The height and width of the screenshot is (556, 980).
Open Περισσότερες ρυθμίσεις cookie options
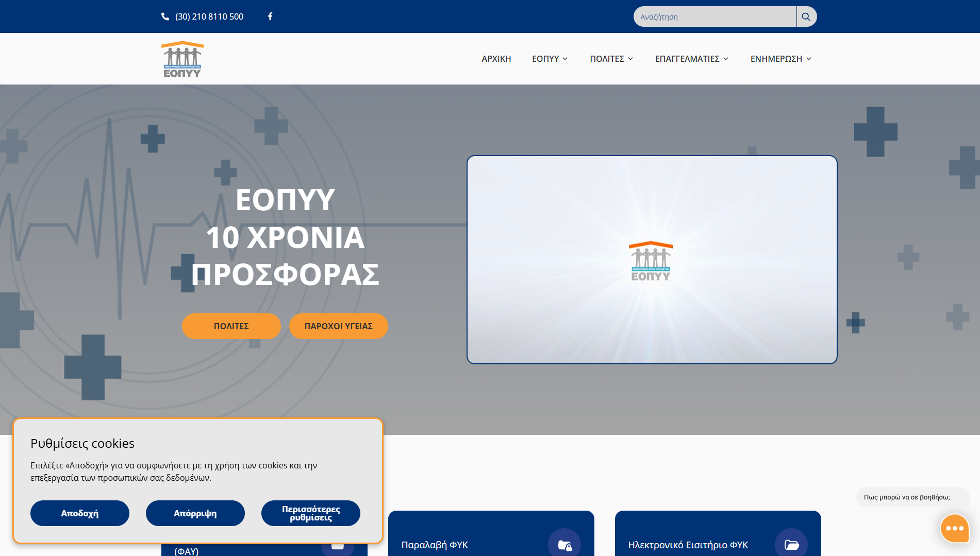tap(311, 513)
